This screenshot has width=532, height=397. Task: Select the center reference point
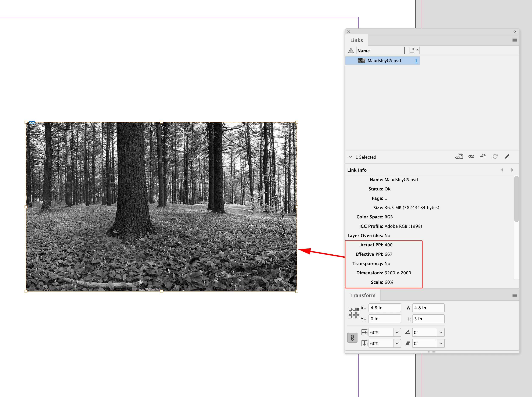click(x=354, y=313)
